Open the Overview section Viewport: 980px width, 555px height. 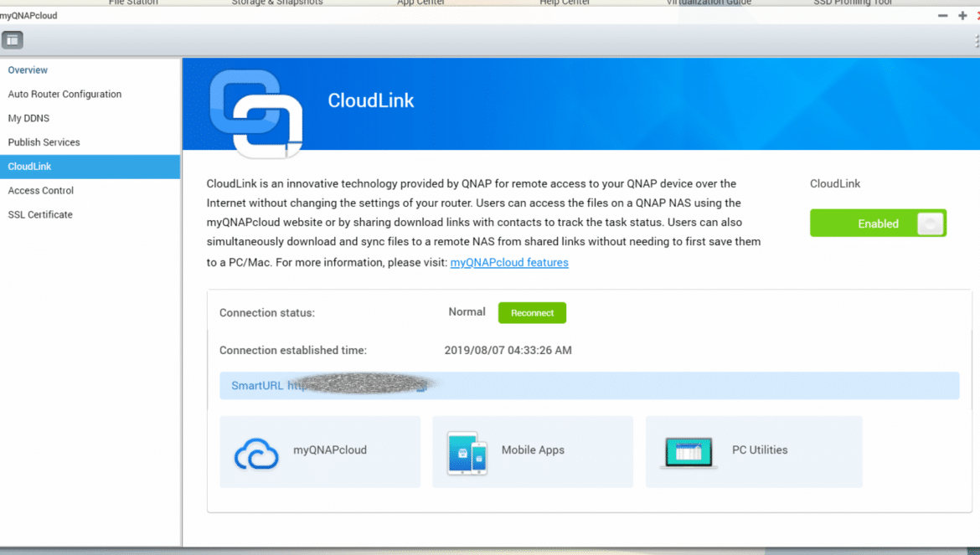(28, 70)
